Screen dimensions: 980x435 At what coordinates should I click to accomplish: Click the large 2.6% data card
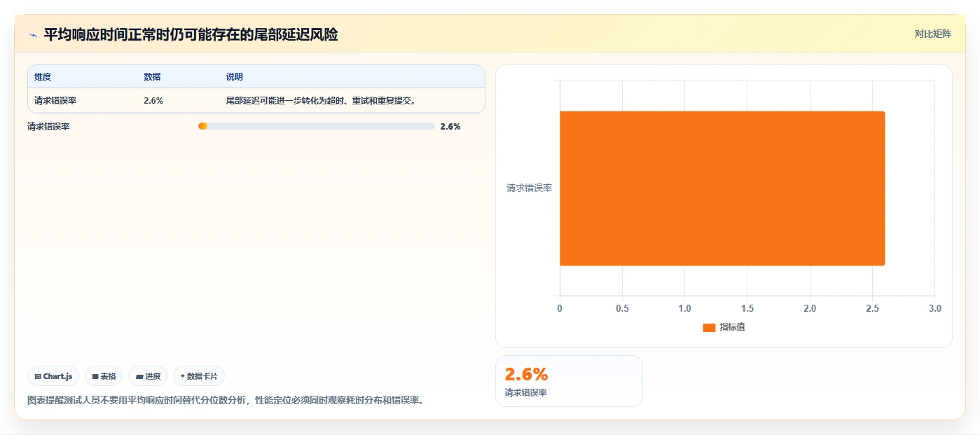click(x=569, y=381)
